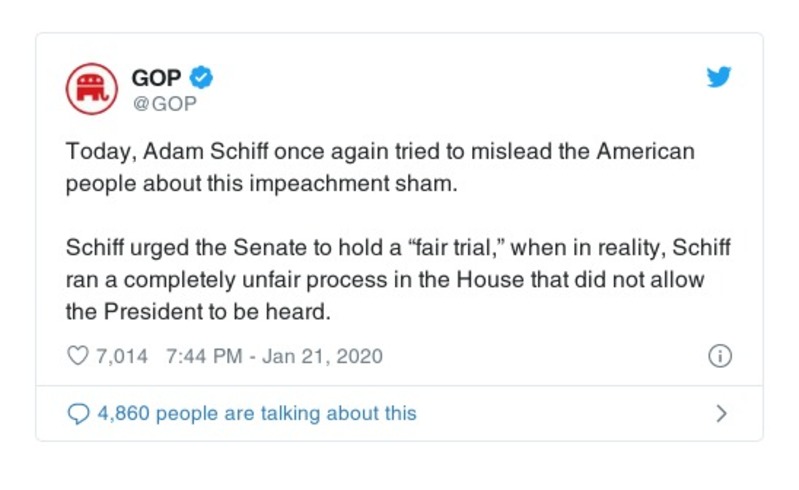The width and height of the screenshot is (799, 490).
Task: Open the tweet info circle icon
Action: 719,356
